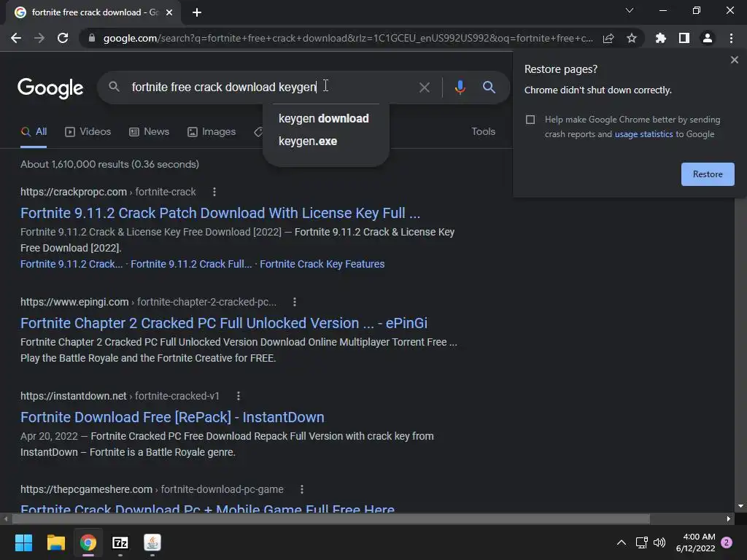Open the usage statistics link
This screenshot has width=747, height=560.
643,134
